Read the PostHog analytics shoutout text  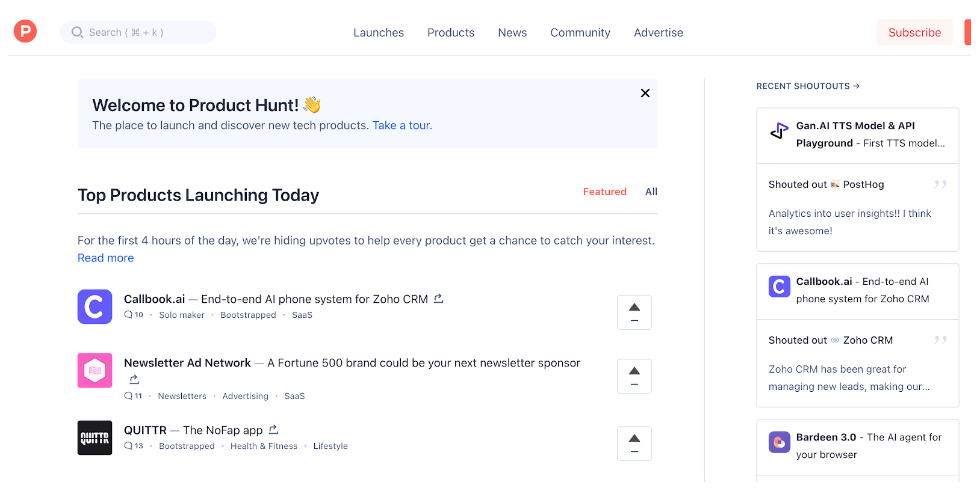tap(850, 222)
